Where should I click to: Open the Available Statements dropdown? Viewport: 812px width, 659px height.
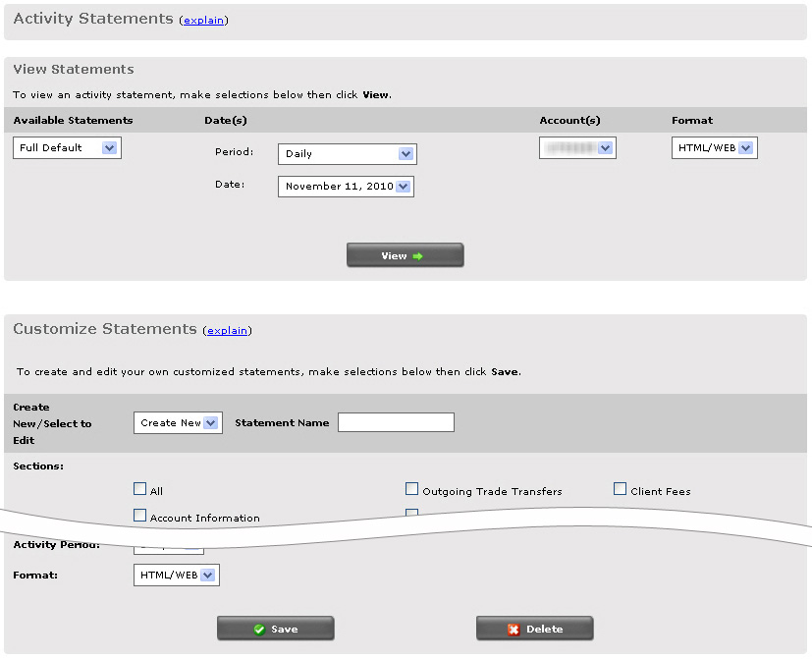pyautogui.click(x=109, y=148)
